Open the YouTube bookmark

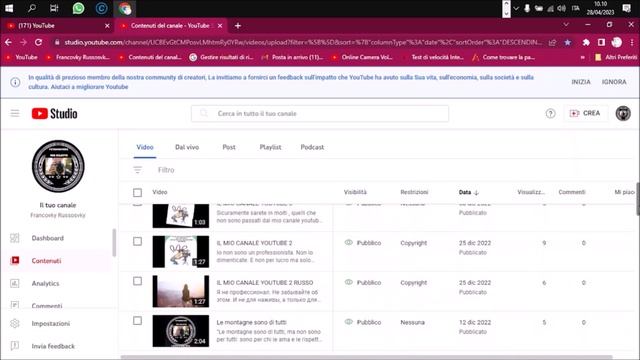[22, 57]
